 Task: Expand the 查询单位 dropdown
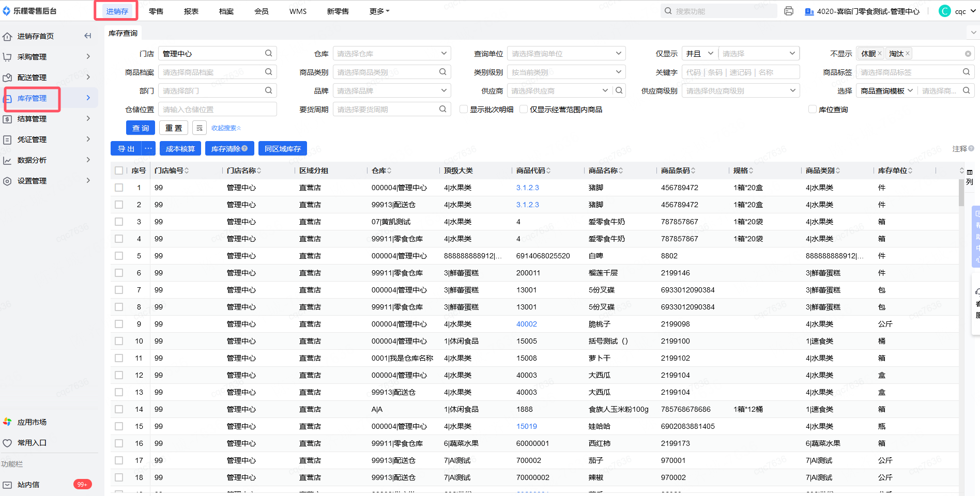566,54
